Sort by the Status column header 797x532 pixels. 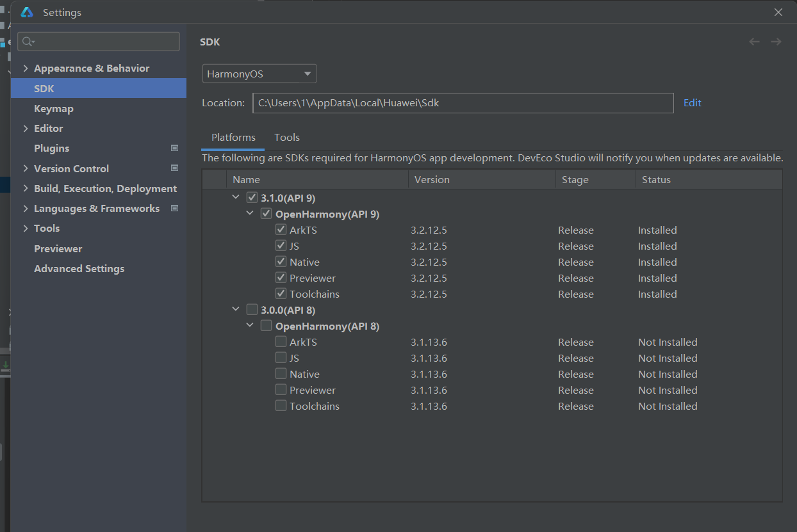click(x=709, y=179)
